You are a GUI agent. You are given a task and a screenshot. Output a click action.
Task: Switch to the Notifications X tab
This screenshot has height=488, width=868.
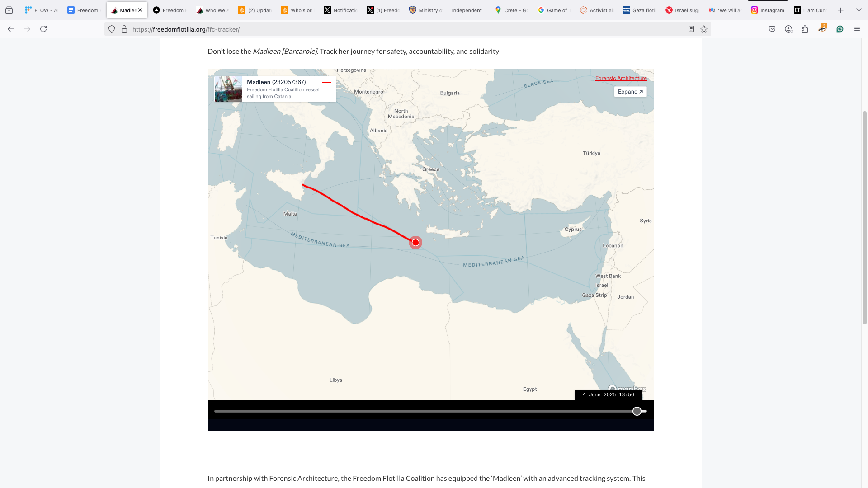point(340,10)
